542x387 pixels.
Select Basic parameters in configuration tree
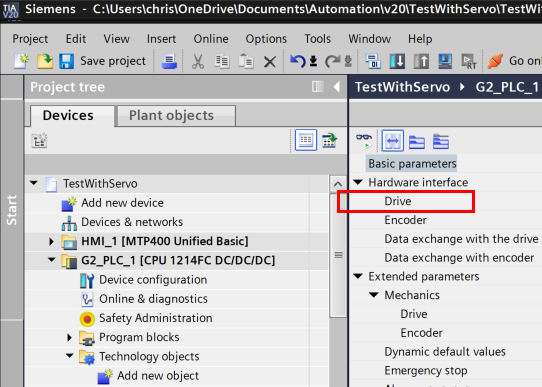412,163
